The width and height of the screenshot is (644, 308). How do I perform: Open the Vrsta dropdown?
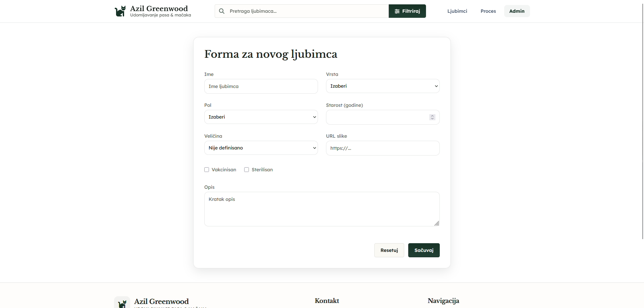coord(382,86)
